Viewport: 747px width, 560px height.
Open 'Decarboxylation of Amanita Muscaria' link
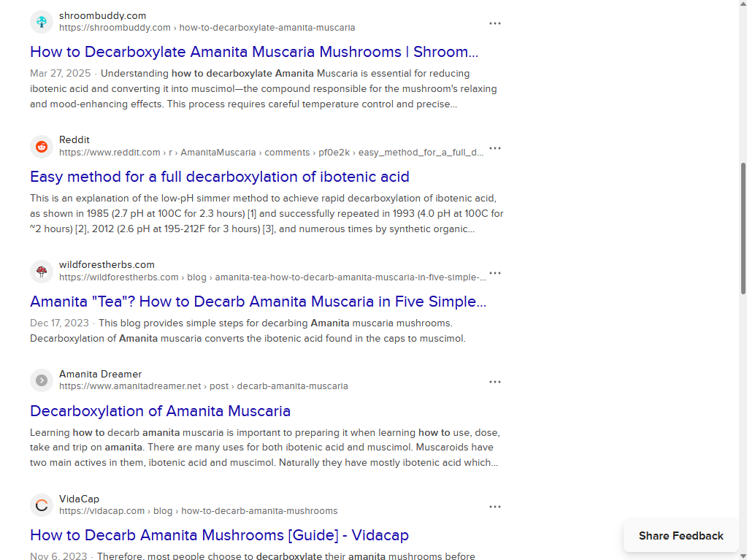tap(160, 411)
